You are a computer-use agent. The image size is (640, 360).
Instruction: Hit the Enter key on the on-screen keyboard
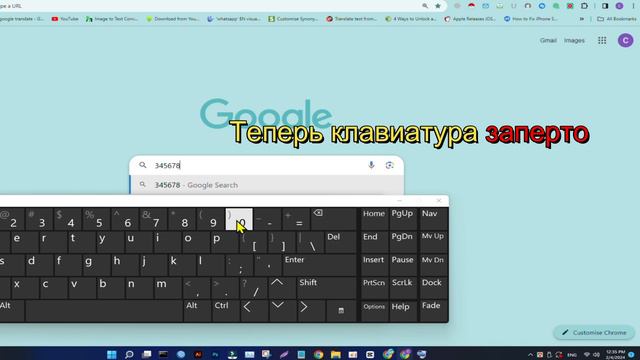(x=320, y=264)
